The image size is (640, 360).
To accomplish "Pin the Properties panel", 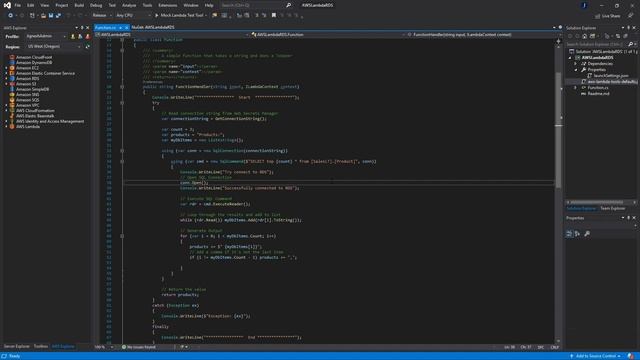I will (629, 218).
